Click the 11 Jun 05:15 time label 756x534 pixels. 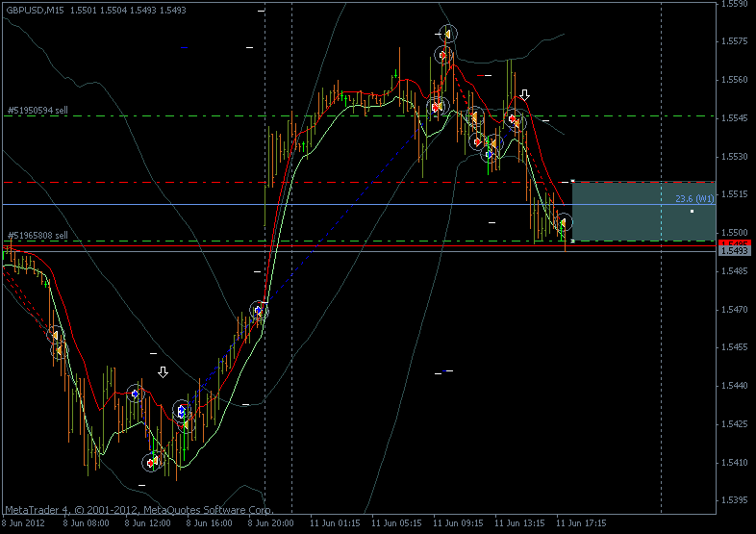[396, 523]
